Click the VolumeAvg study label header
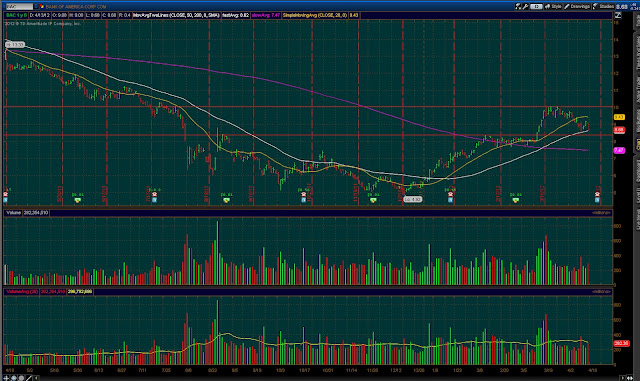640x381 pixels. (22, 292)
